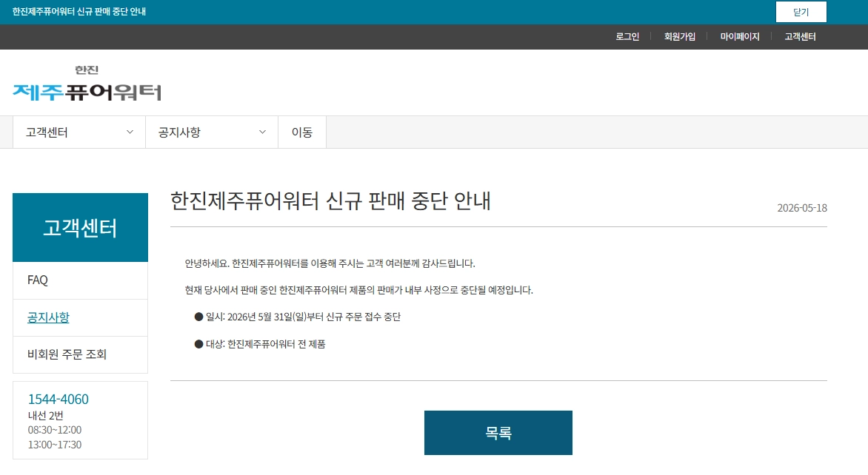Click the chevron arrow beside 고객센터 dropdown
This screenshot has height=475, width=868.
point(130,132)
